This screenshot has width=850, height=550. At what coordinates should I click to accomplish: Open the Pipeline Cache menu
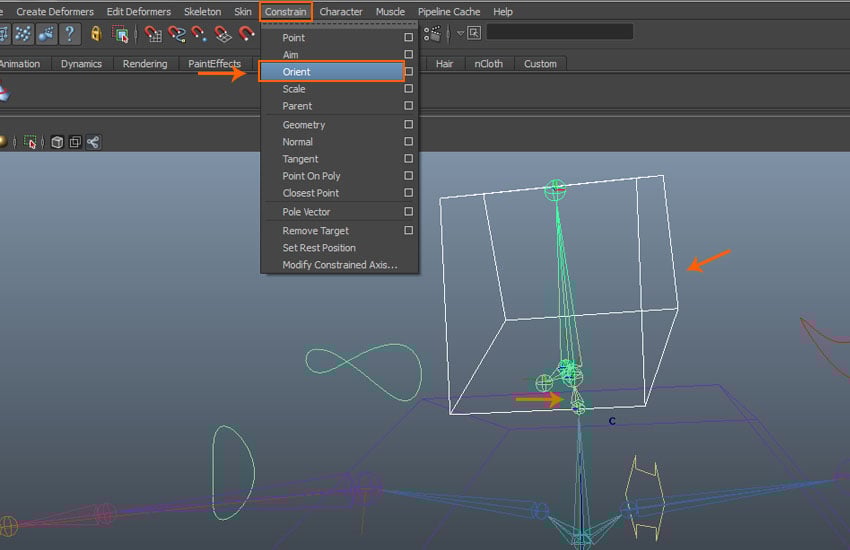pyautogui.click(x=449, y=12)
